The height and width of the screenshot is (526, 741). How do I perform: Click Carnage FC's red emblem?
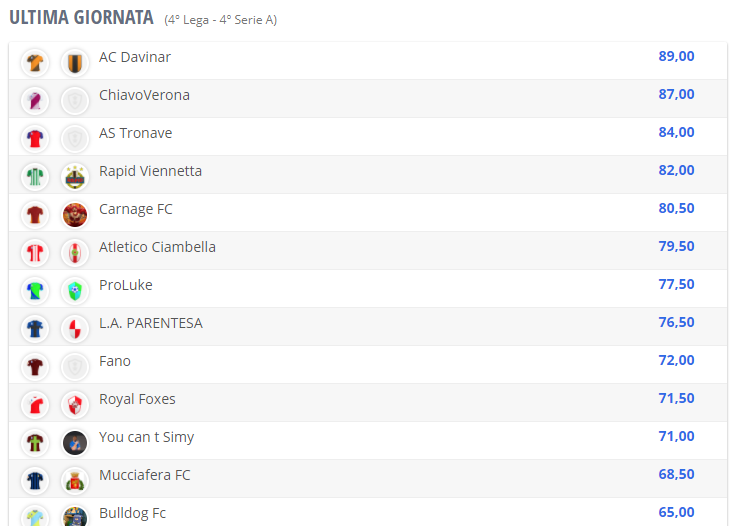pyautogui.click(x=75, y=215)
